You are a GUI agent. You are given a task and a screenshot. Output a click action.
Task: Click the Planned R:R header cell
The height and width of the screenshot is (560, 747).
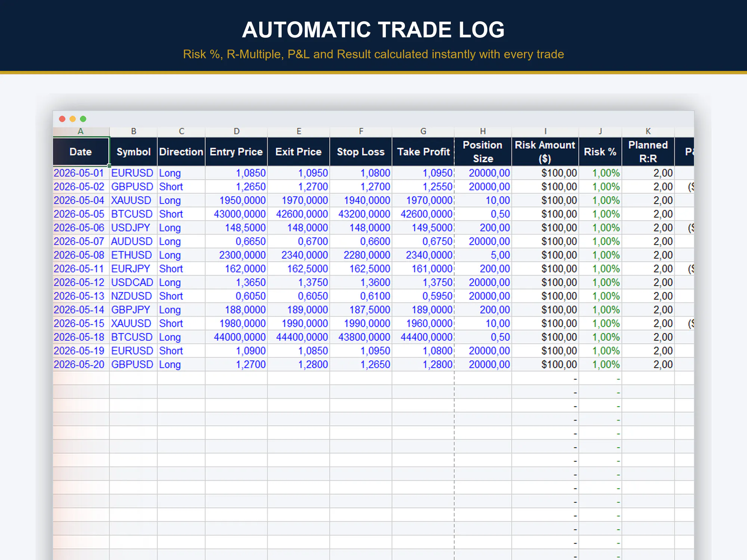pyautogui.click(x=648, y=152)
